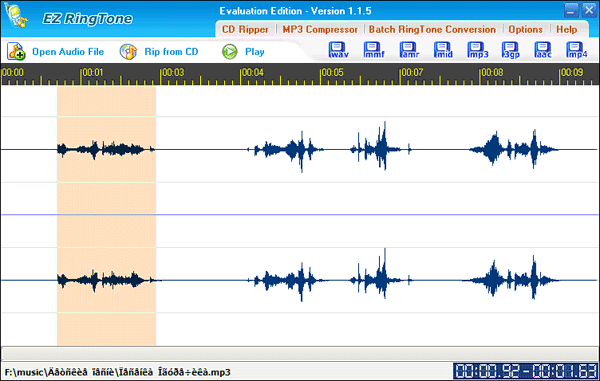The width and height of the screenshot is (600, 381).
Task: Export ringtone as 3gp format
Action: click(511, 50)
